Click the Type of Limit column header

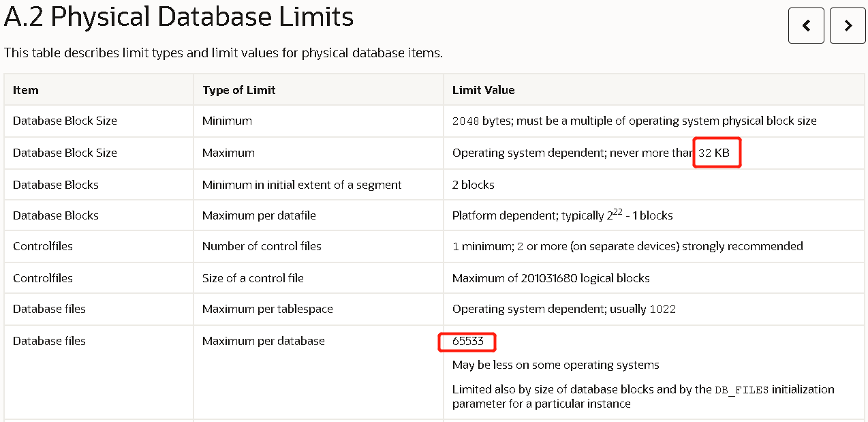click(x=239, y=90)
